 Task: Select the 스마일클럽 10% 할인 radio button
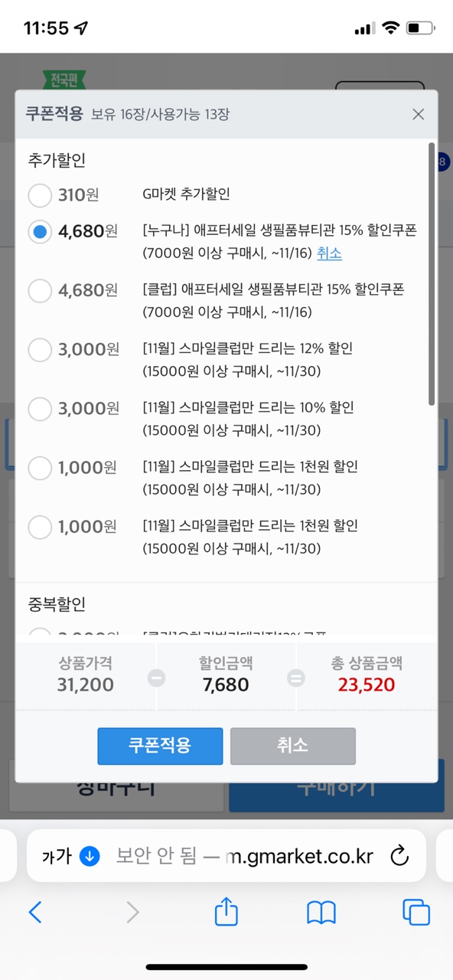tap(40, 409)
